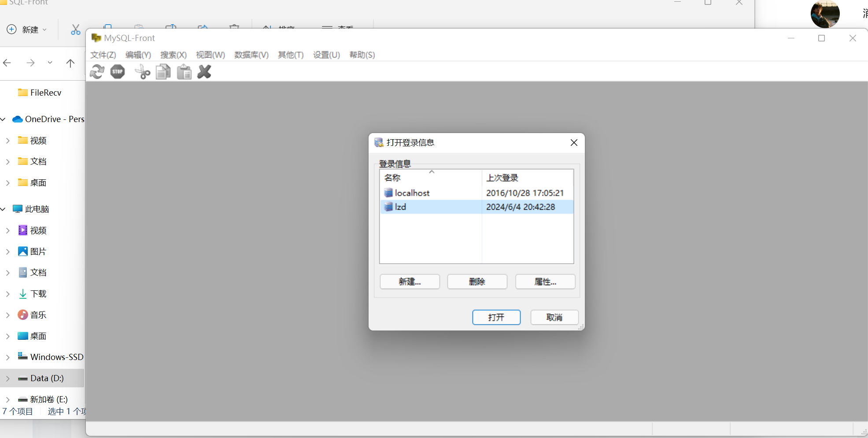Expand the OneDrive 文档 folder
The image size is (868, 438).
coord(8,162)
